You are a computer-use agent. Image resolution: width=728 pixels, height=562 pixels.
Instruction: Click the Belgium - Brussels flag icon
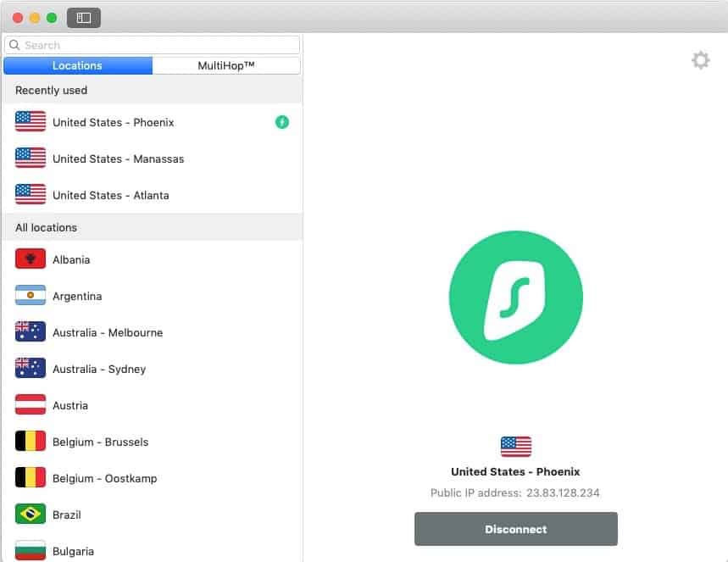click(31, 442)
